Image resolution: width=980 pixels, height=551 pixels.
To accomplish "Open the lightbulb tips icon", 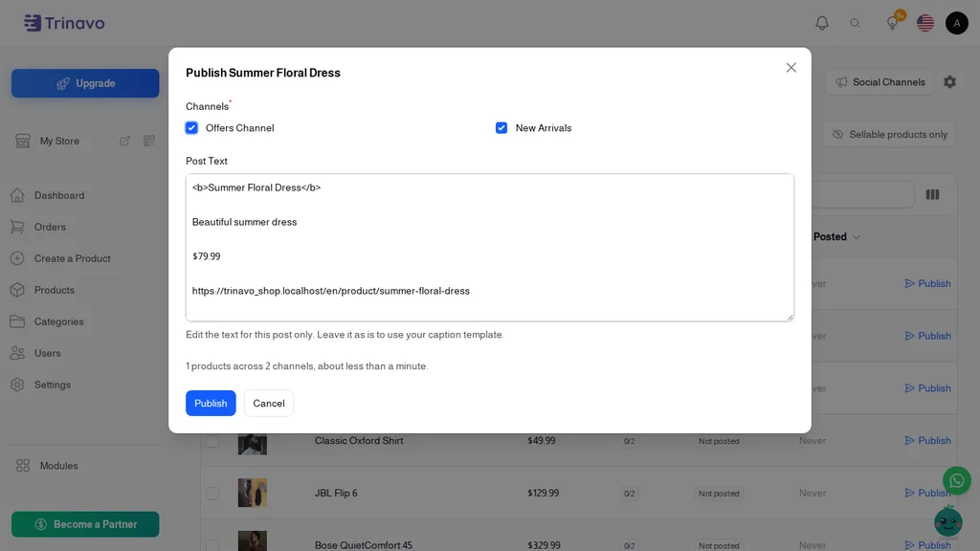I will [893, 23].
